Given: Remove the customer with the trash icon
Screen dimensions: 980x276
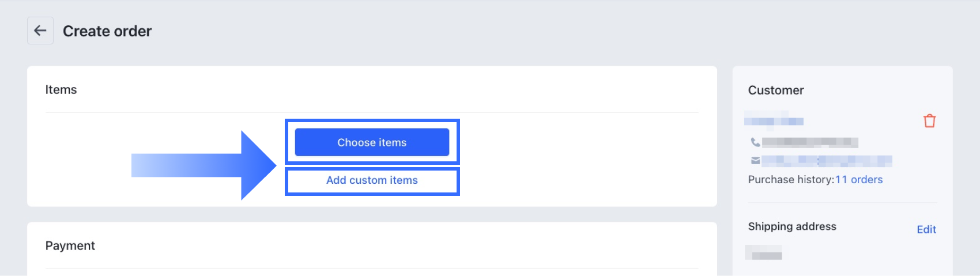Looking at the screenshot, I should (929, 121).
